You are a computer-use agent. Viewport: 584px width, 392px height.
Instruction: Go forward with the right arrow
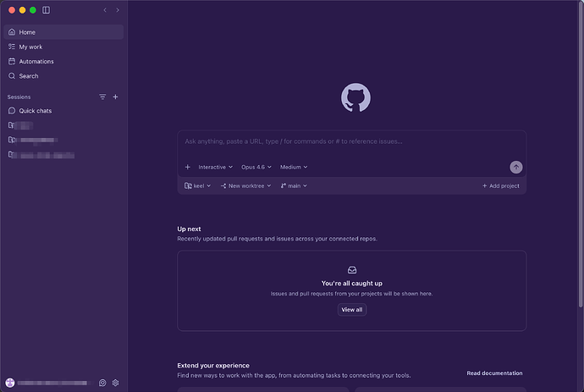pyautogui.click(x=118, y=10)
